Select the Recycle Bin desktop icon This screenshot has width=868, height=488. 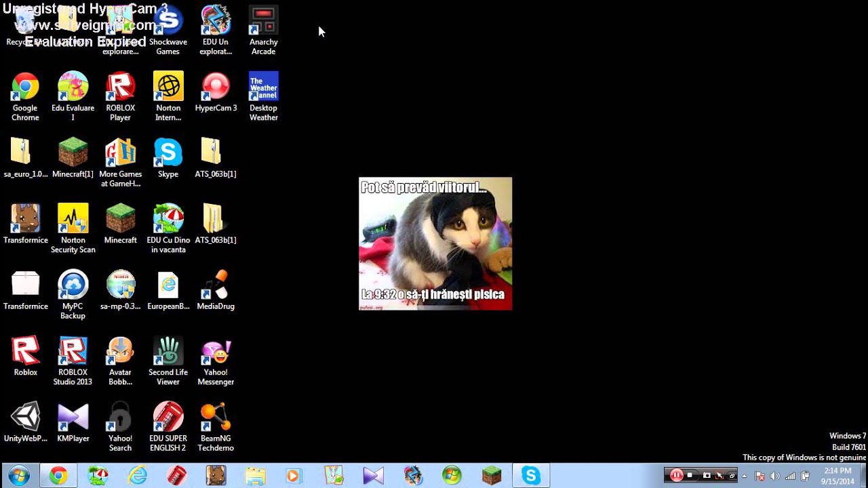[x=25, y=27]
